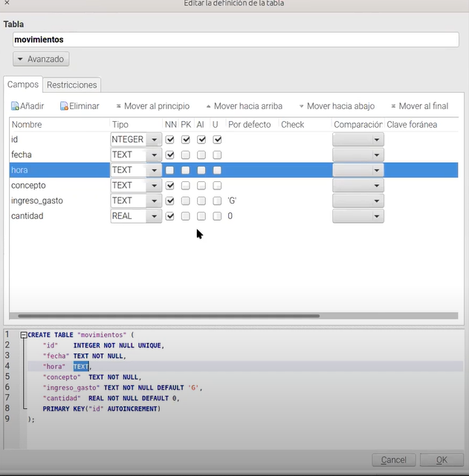This screenshot has height=476, width=469.
Task: Select the id field name cell
Action: pyautogui.click(x=59, y=140)
